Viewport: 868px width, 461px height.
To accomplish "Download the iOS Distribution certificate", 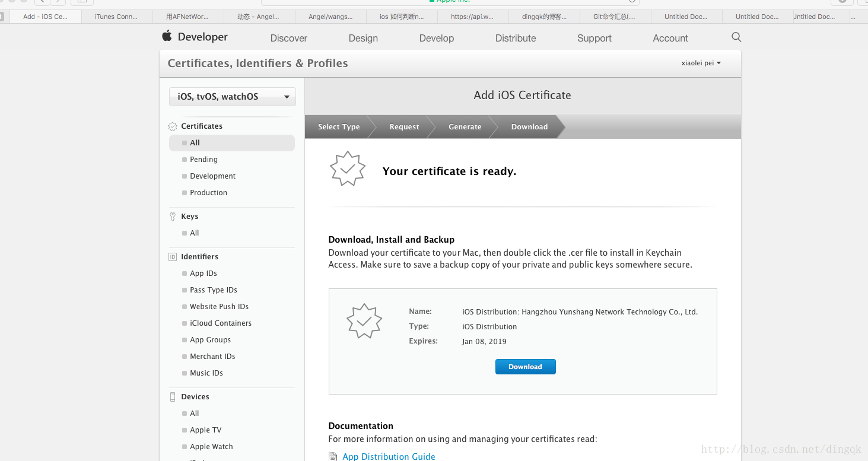I will click(526, 367).
